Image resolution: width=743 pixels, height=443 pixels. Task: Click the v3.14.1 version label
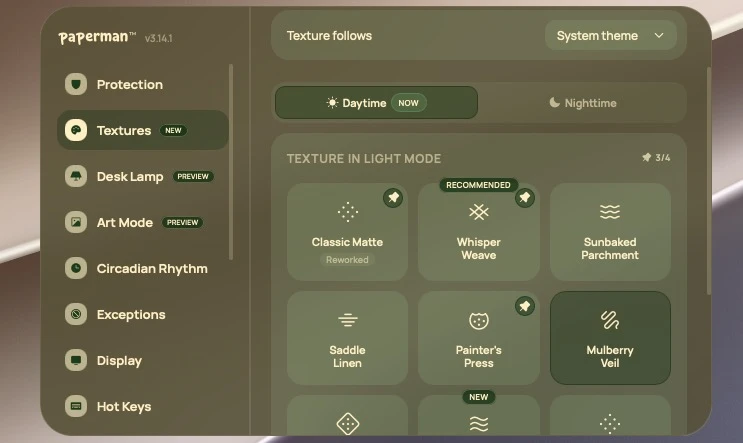[x=159, y=38]
